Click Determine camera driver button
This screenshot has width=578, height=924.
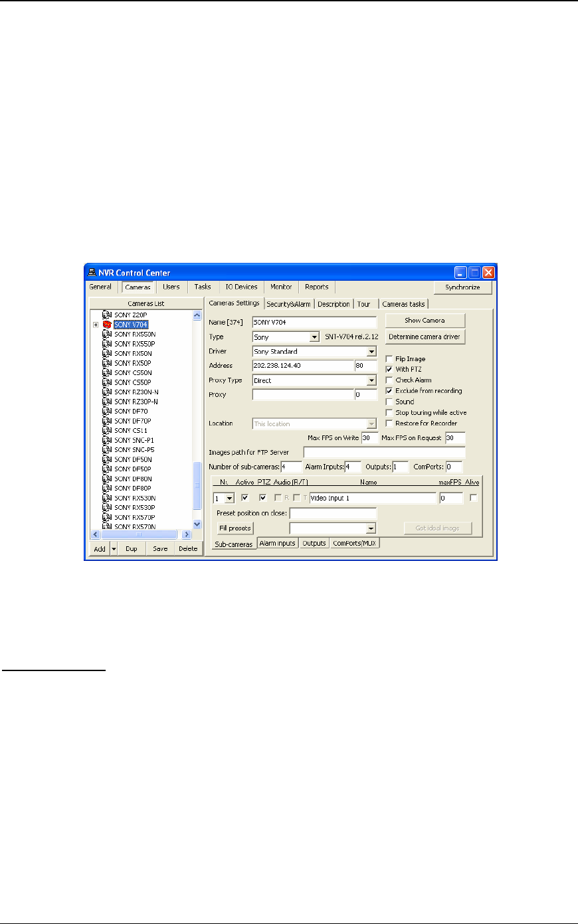click(x=425, y=337)
